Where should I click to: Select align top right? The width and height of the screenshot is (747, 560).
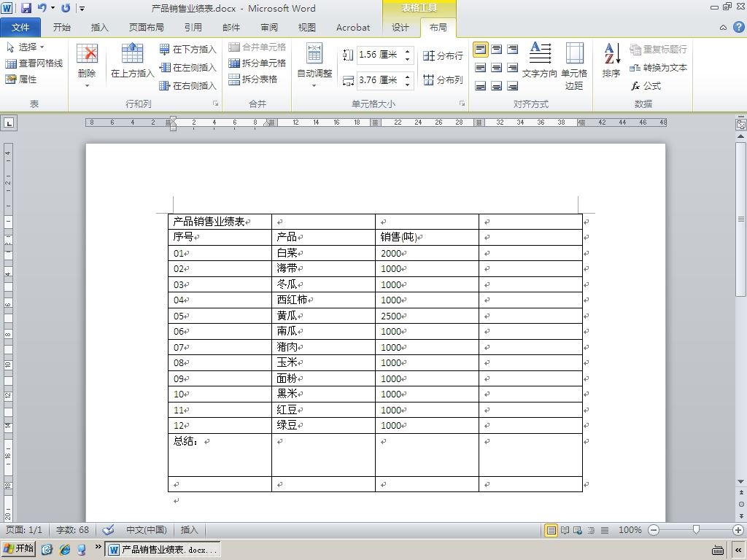512,50
